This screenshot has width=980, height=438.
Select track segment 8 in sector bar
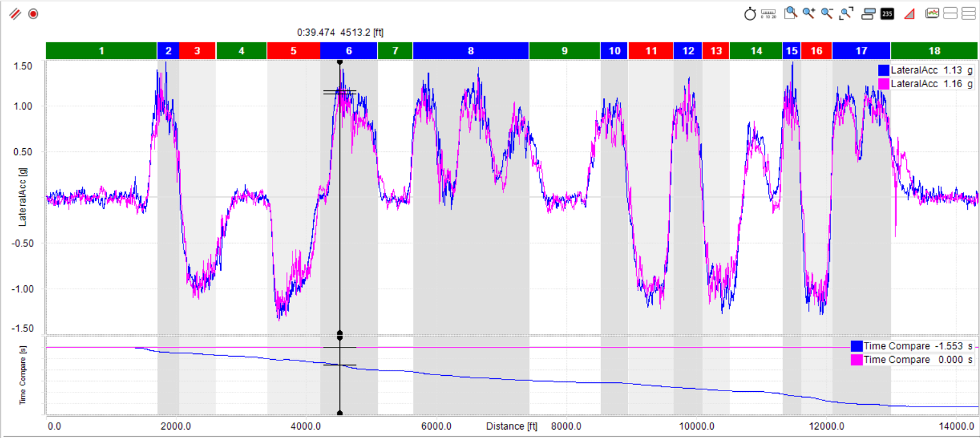tap(471, 51)
